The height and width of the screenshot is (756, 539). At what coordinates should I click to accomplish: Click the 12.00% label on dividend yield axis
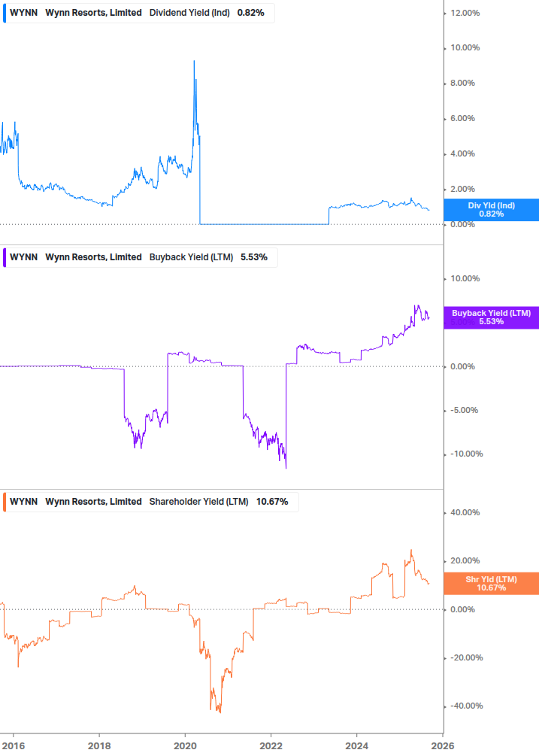[465, 13]
